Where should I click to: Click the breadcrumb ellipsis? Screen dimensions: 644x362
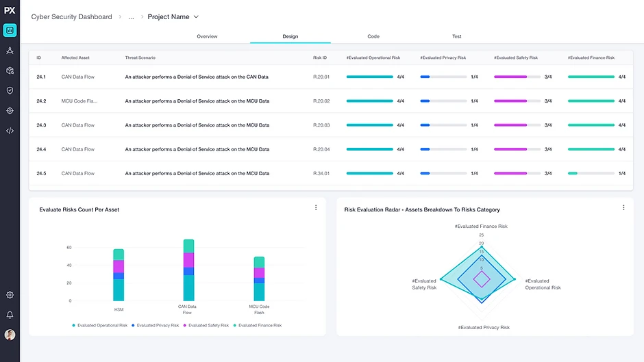click(131, 17)
